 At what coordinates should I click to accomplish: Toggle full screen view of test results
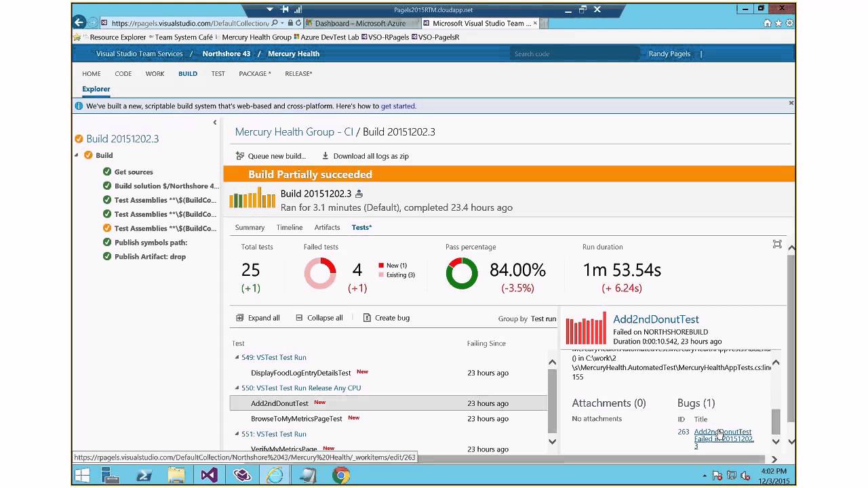777,245
